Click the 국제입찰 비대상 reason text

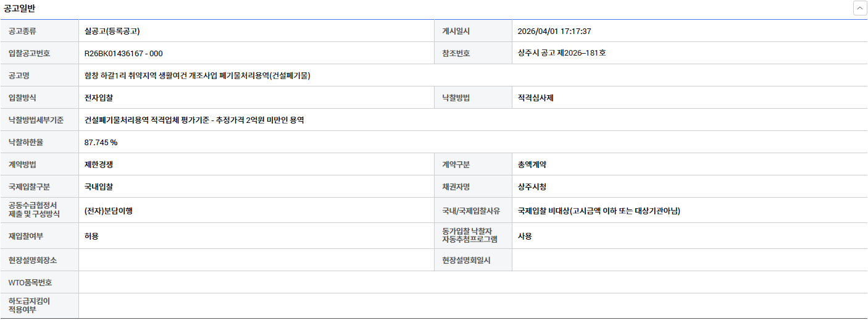pos(599,211)
